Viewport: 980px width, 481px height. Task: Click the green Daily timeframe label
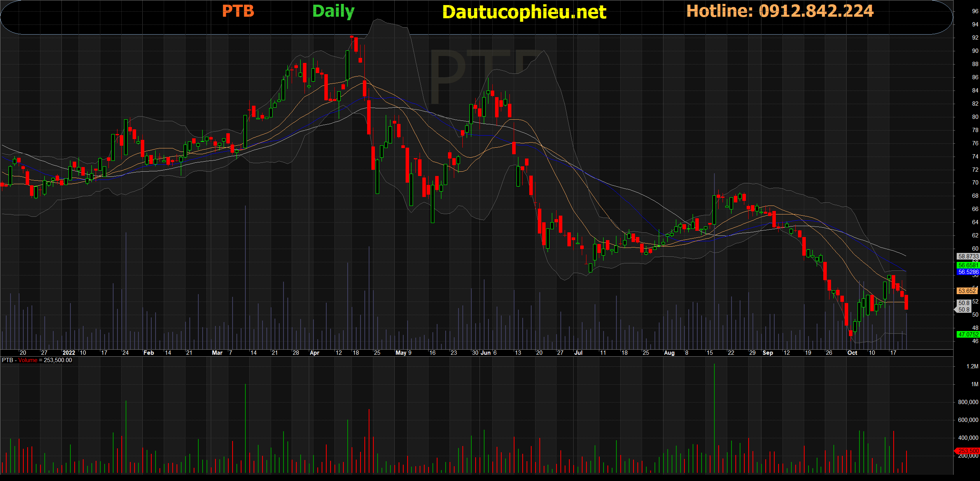click(333, 11)
